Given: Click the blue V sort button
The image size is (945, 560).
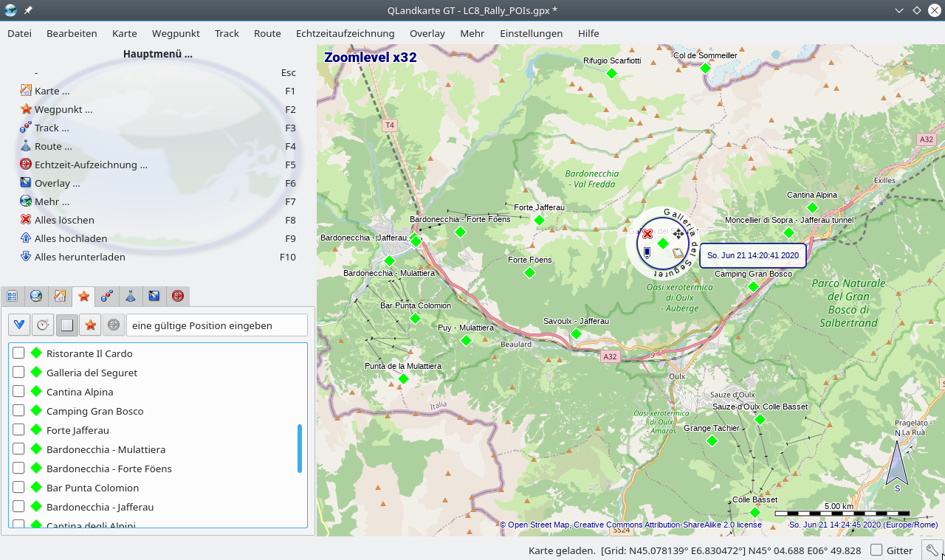Looking at the screenshot, I should tap(19, 325).
